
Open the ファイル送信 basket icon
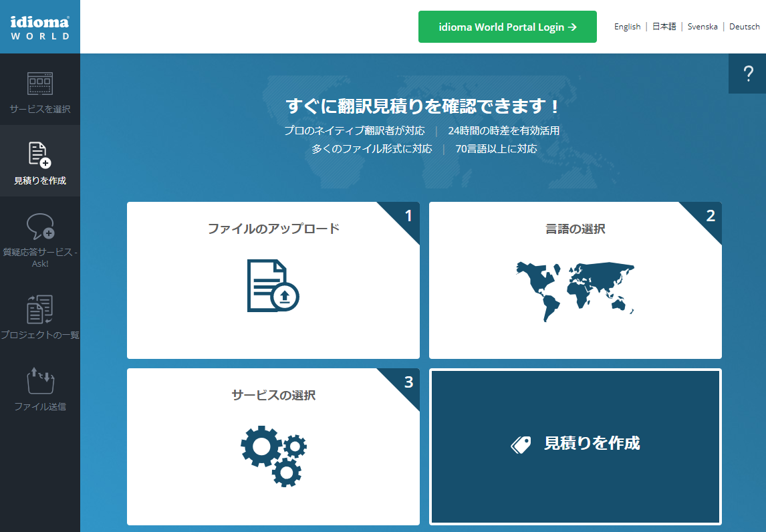coord(40,380)
